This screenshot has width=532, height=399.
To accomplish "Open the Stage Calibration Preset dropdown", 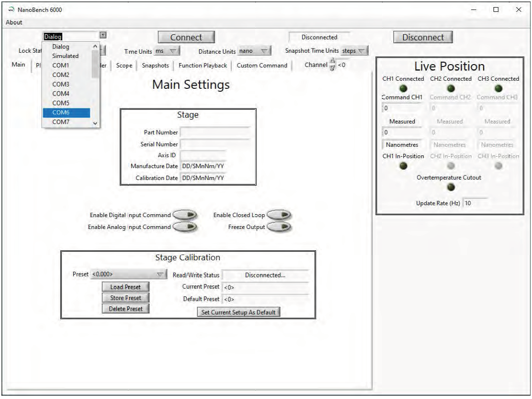I will coord(129,274).
